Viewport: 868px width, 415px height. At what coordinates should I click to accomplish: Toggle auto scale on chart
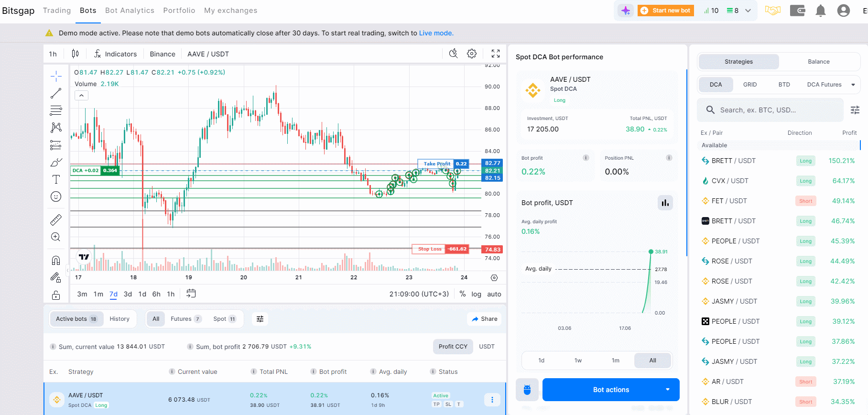click(494, 294)
